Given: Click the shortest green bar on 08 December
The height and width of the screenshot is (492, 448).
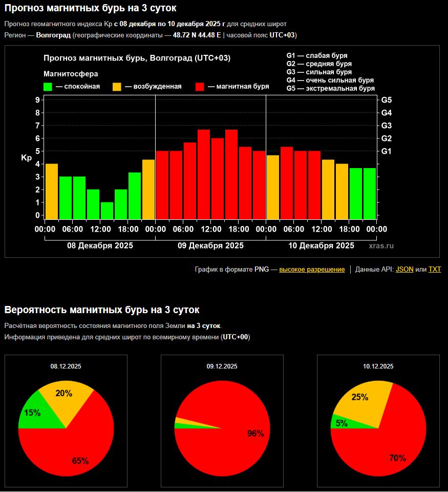Looking at the screenshot, I should point(106,211).
